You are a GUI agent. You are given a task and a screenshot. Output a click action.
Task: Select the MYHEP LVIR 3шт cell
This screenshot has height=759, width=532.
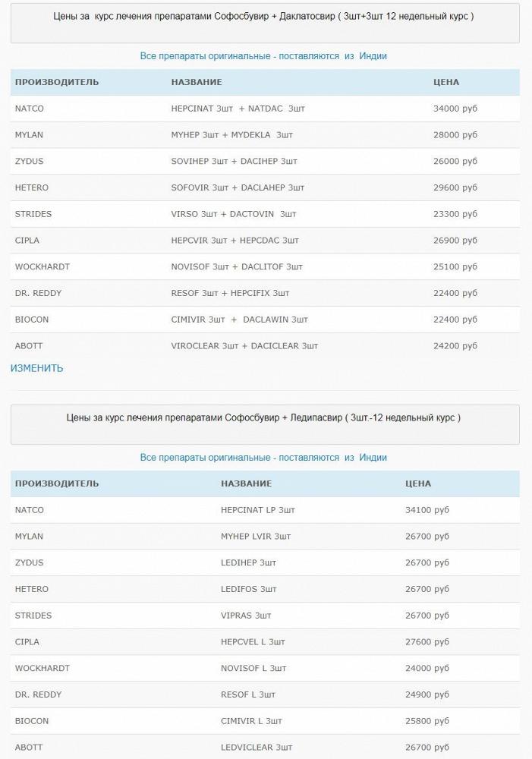point(256,537)
